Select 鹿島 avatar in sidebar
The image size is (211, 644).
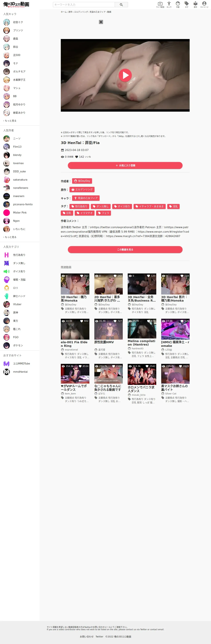tap(7, 39)
